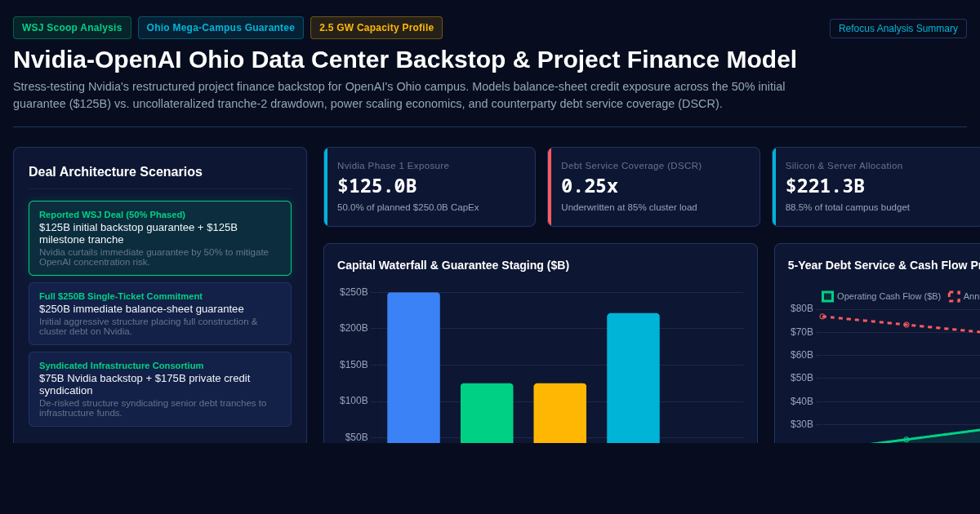Viewport: 980px width, 514px height.
Task: Click the Deal Architecture Scenarios heading
Action: 115,172
